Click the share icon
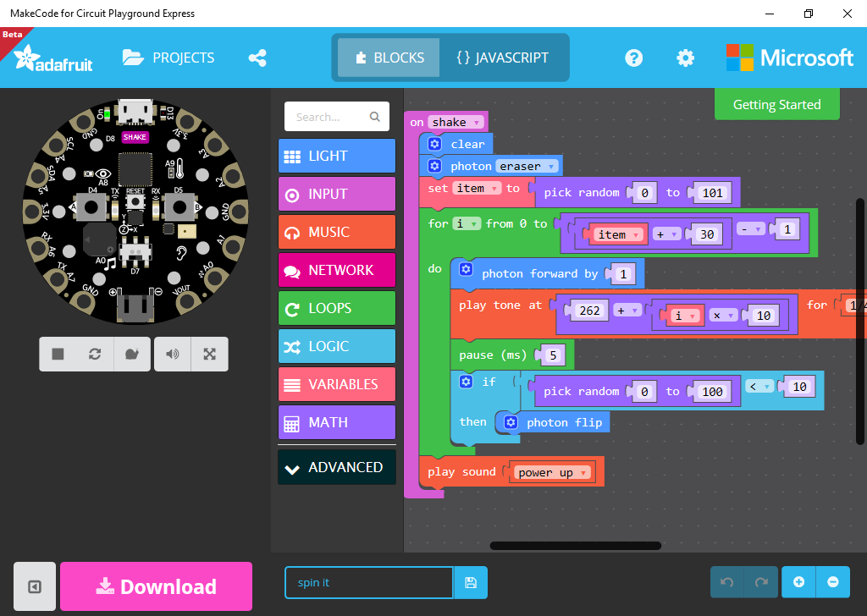This screenshot has height=616, width=867. 257,58
